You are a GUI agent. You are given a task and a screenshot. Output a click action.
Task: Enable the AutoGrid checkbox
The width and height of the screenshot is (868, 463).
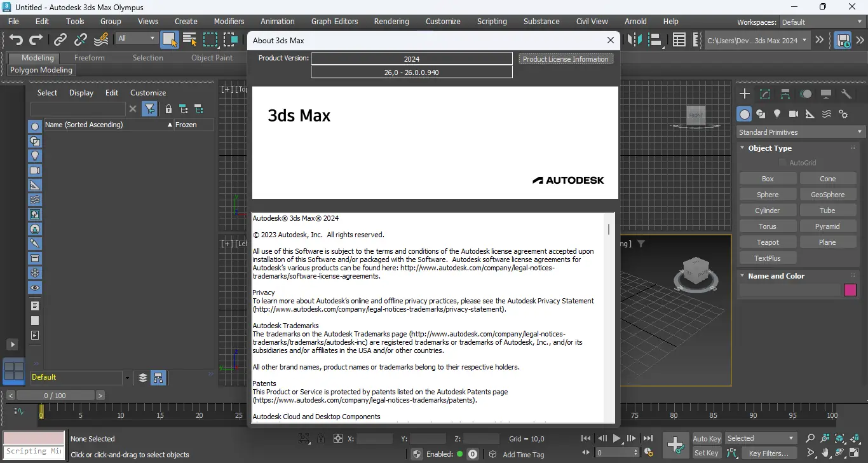point(783,163)
